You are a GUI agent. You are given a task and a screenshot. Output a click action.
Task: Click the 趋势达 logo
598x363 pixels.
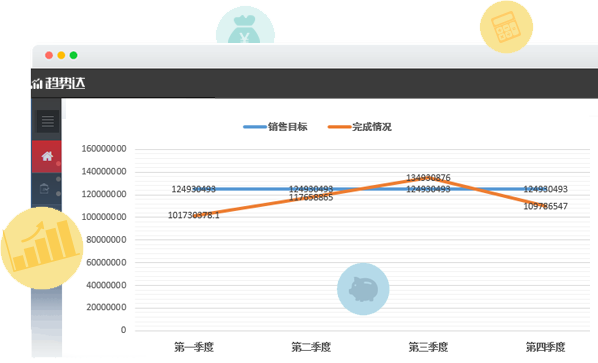58,83
